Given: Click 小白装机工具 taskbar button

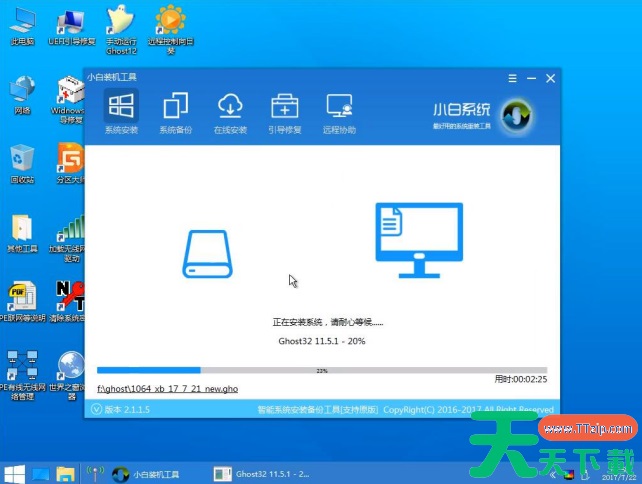Looking at the screenshot, I should [150, 472].
